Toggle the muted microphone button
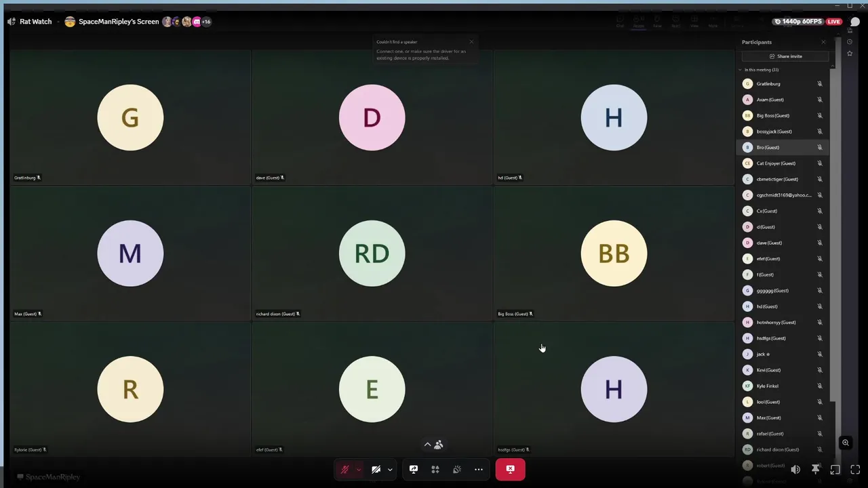This screenshot has height=488, width=868. click(x=344, y=469)
